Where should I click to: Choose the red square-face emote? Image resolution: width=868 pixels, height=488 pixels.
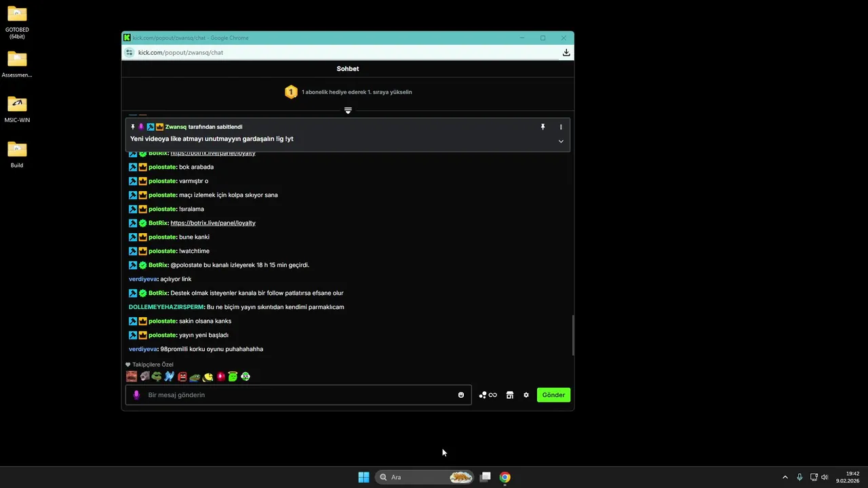(x=182, y=377)
